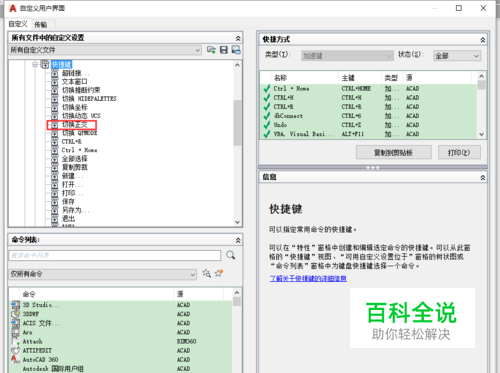500x373 pixels.
Task: Click the 打印(P) button
Action: [x=459, y=152]
